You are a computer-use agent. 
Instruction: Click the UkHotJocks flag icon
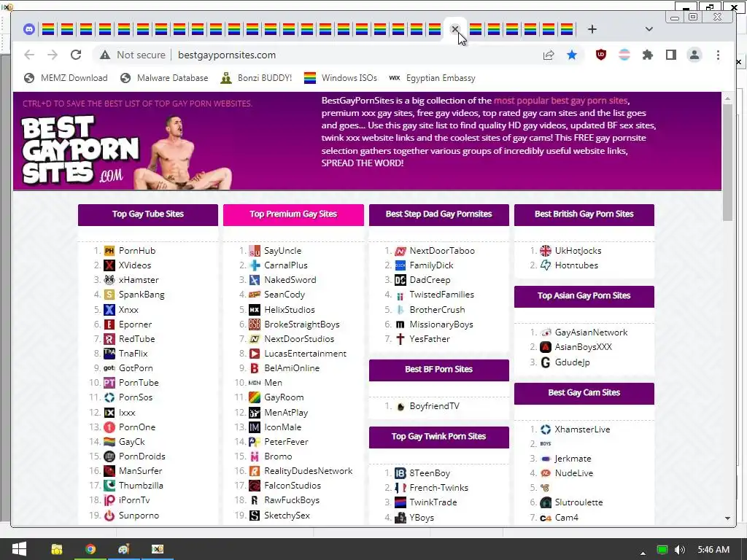pyautogui.click(x=546, y=251)
